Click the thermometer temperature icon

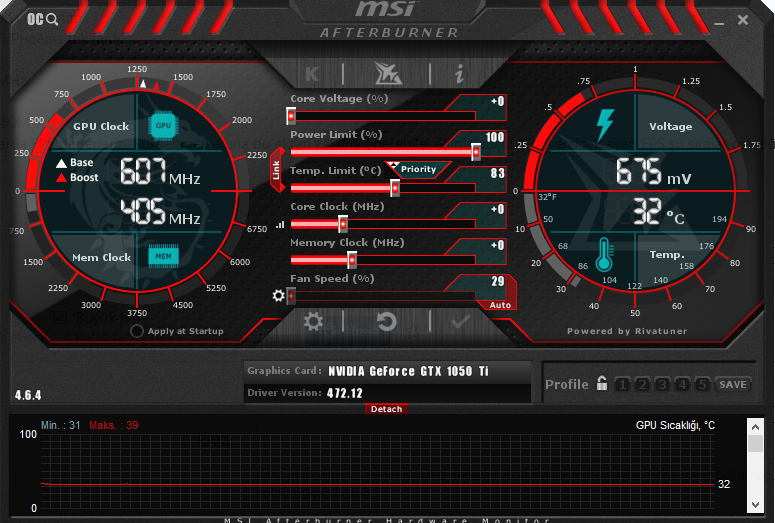coord(604,255)
